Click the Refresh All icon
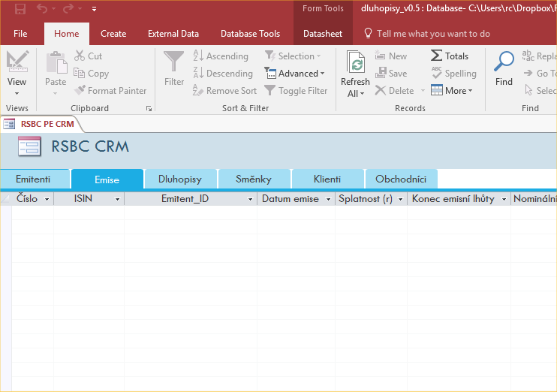 pos(355,62)
